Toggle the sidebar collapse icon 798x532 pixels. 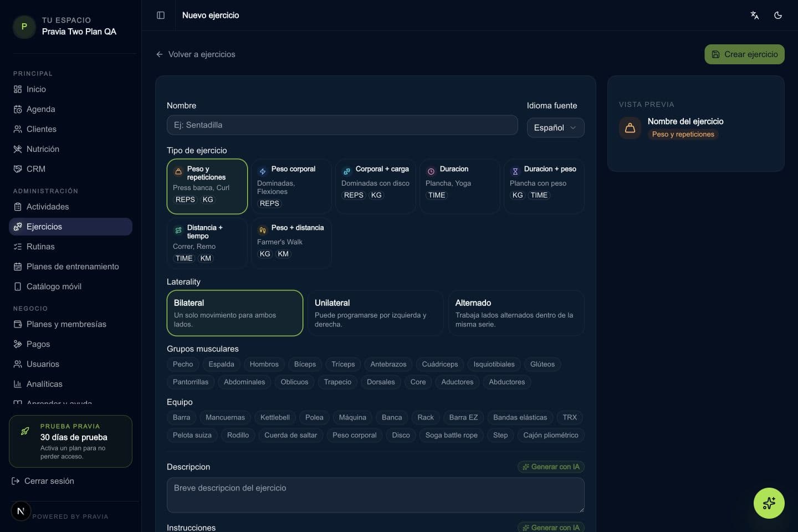(161, 16)
